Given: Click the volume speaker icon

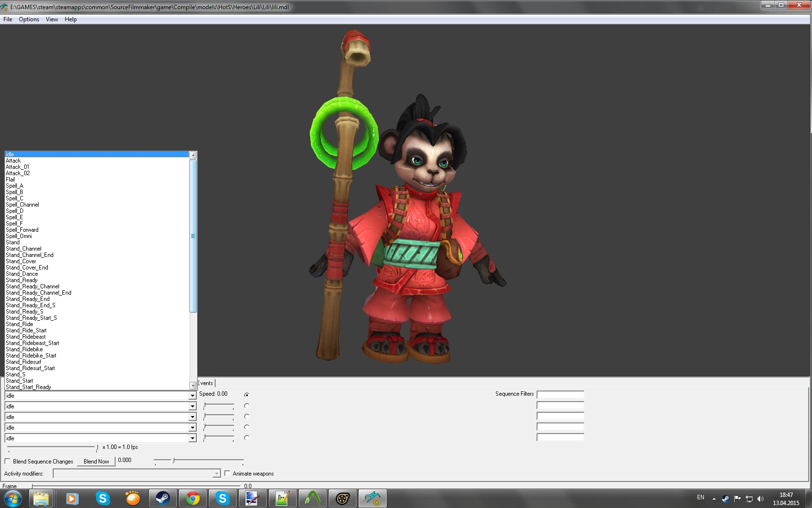Looking at the screenshot, I should [x=761, y=498].
